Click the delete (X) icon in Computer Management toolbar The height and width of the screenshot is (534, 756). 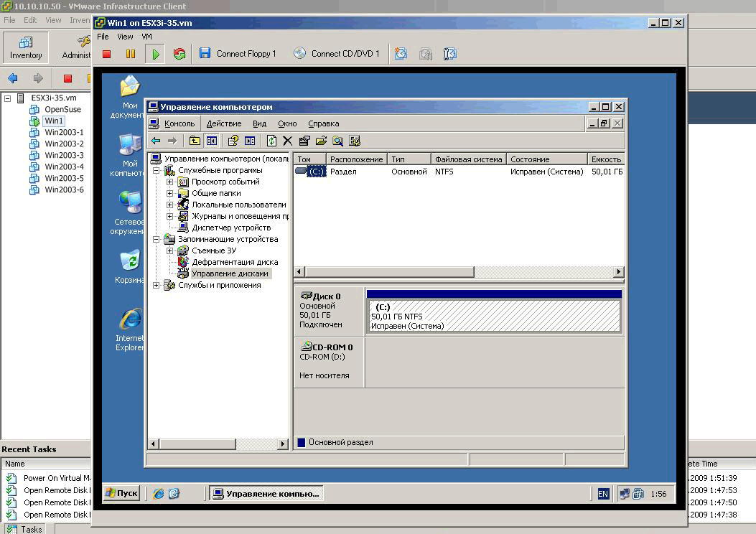[x=286, y=140]
